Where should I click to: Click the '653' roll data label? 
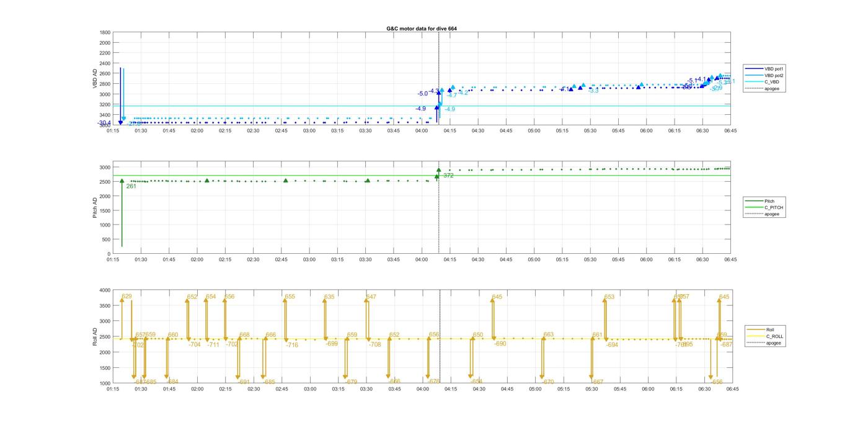[x=609, y=297]
